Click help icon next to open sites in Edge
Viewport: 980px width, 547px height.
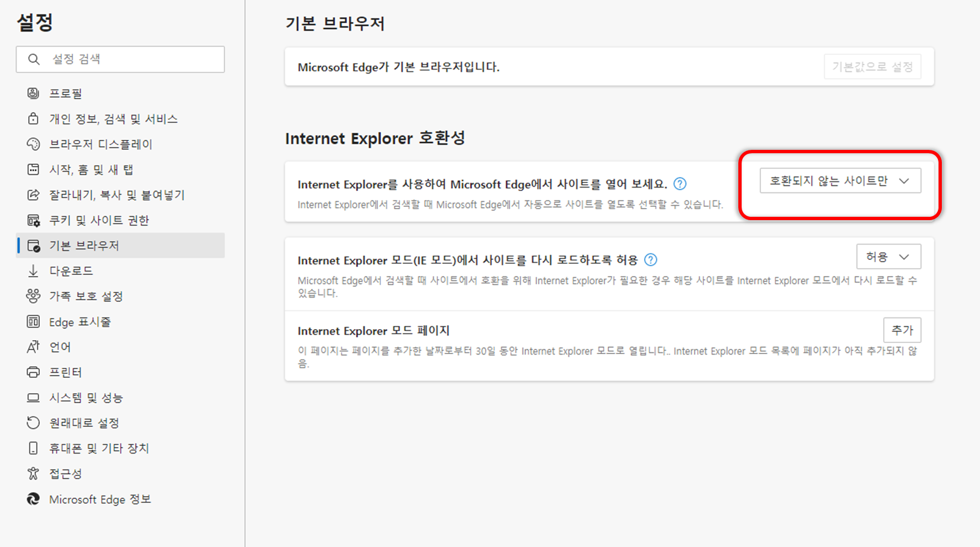click(x=680, y=184)
